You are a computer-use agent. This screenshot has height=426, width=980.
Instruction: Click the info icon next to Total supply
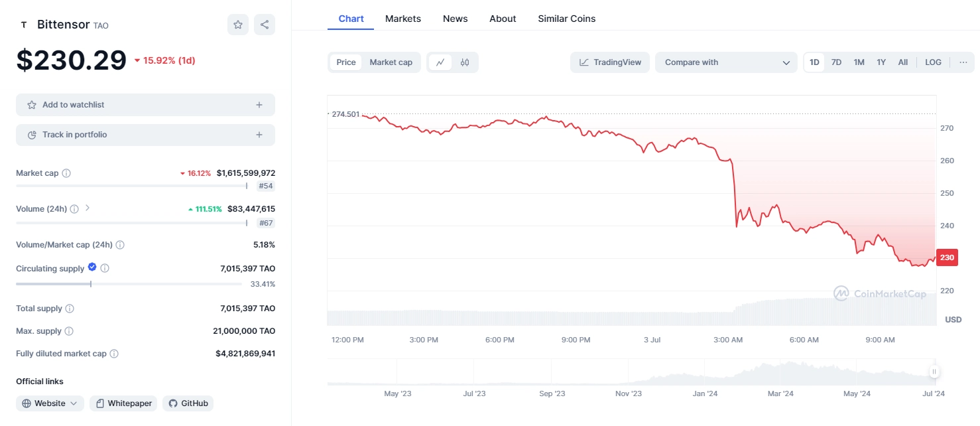pos(70,309)
